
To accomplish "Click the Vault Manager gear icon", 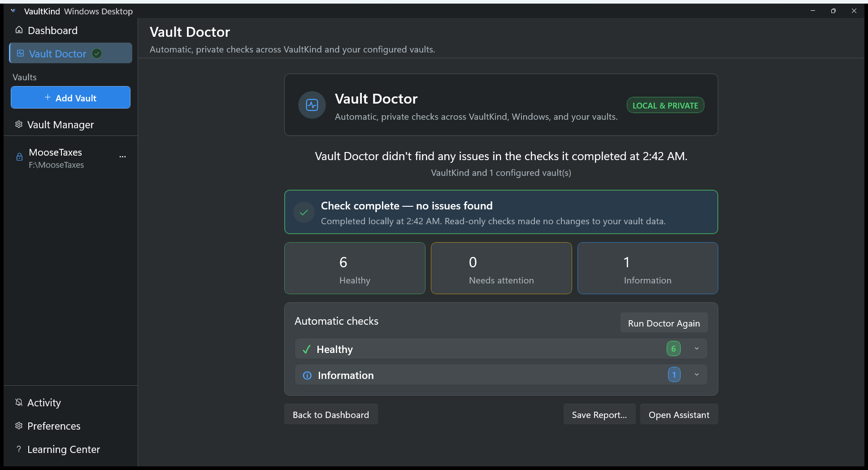I will tap(19, 124).
